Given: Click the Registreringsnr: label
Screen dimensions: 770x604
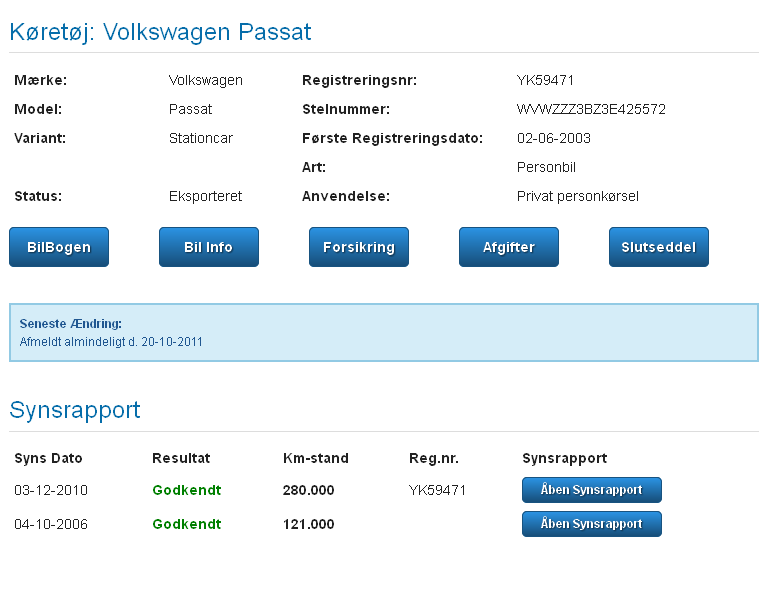Looking at the screenshot, I should pos(359,80).
